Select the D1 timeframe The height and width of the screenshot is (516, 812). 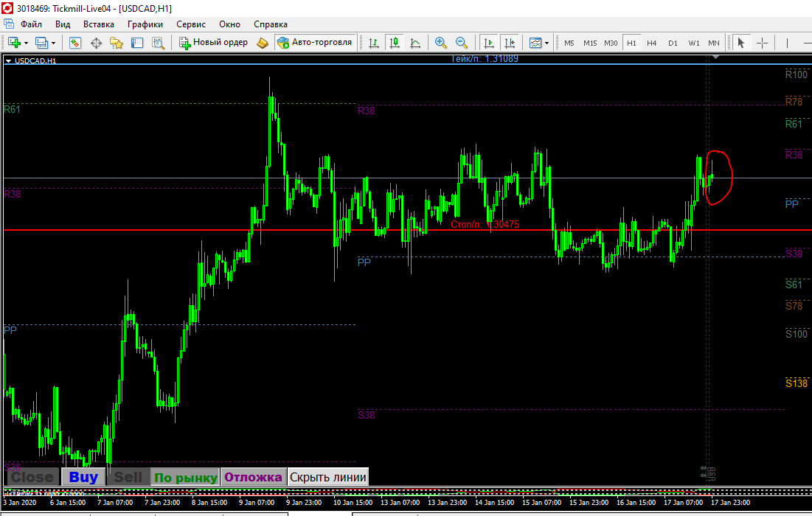point(673,43)
